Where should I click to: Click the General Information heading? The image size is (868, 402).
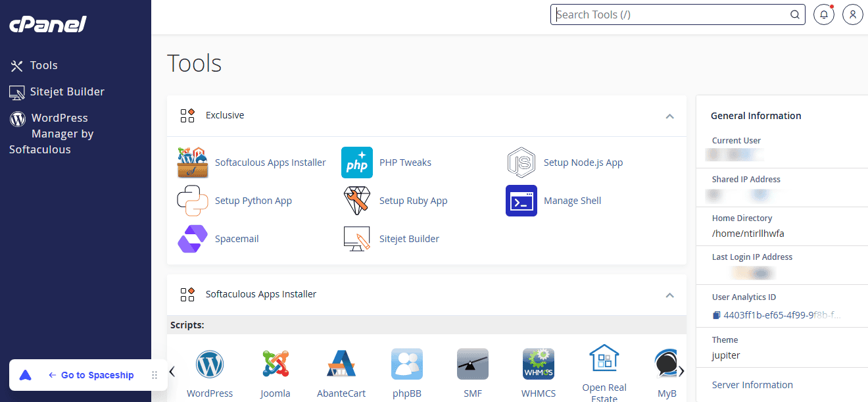tap(756, 116)
